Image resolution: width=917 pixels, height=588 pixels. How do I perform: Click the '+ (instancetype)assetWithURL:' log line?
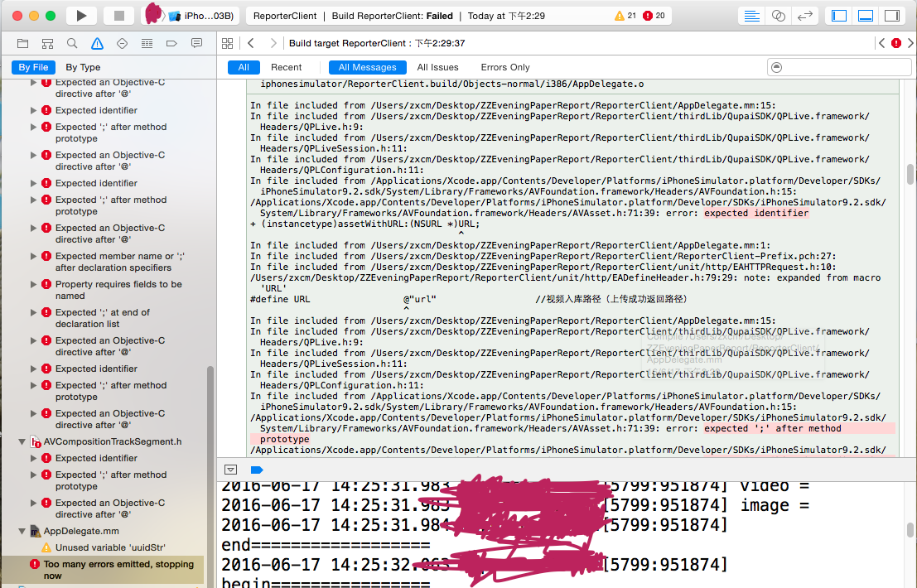pos(365,224)
